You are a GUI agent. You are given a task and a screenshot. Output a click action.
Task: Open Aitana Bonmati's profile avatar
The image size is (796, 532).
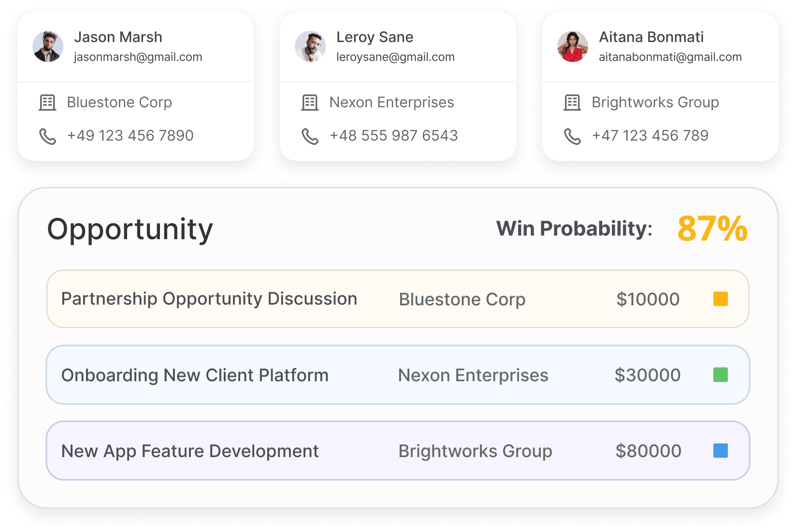coord(573,47)
